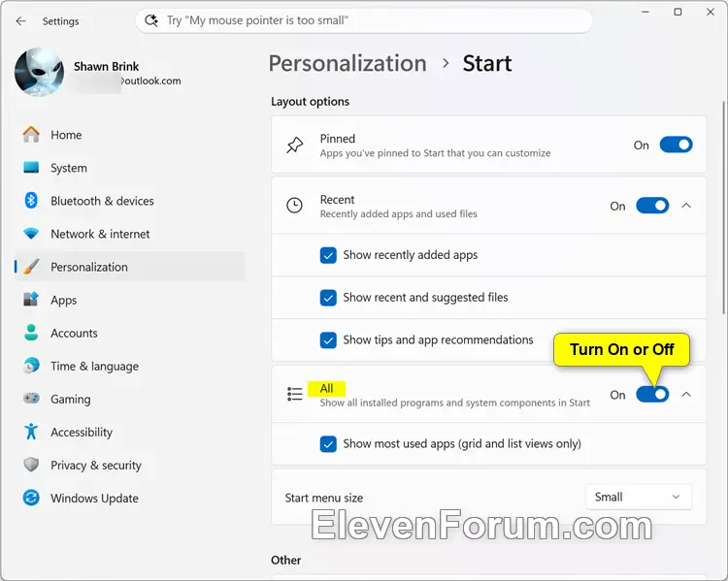Click the Gaming controller icon
Screen dimensions: 728x581
click(31, 399)
